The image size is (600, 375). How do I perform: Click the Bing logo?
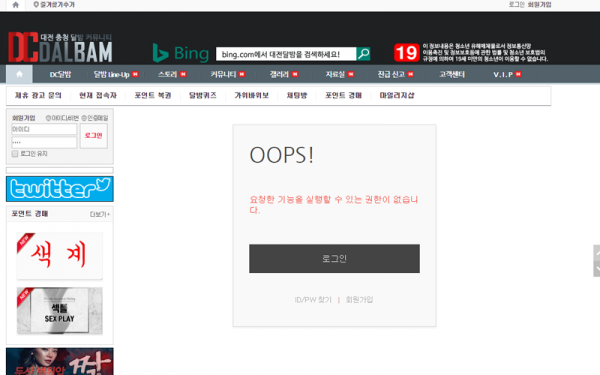coord(181,53)
